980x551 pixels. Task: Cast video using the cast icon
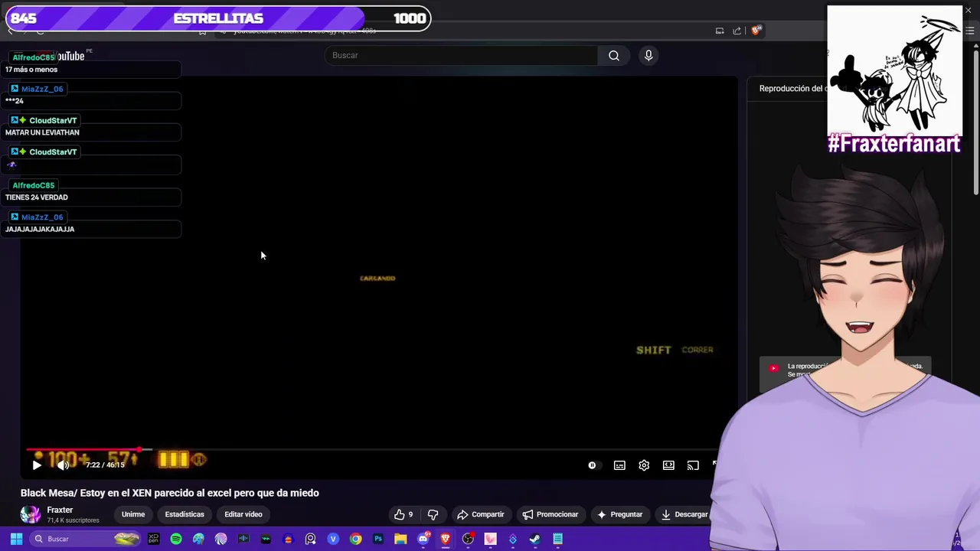coord(693,465)
